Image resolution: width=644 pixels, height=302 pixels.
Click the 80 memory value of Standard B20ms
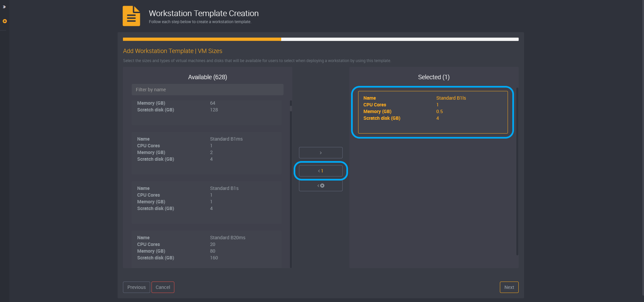coord(213,251)
